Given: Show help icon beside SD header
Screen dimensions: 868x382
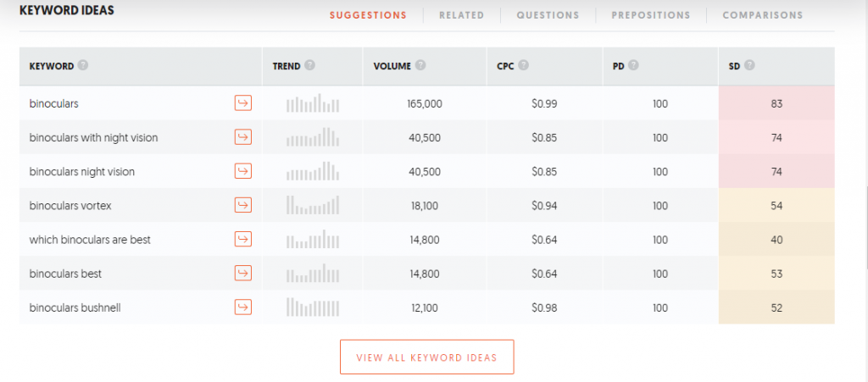Looking at the screenshot, I should tap(749, 65).
